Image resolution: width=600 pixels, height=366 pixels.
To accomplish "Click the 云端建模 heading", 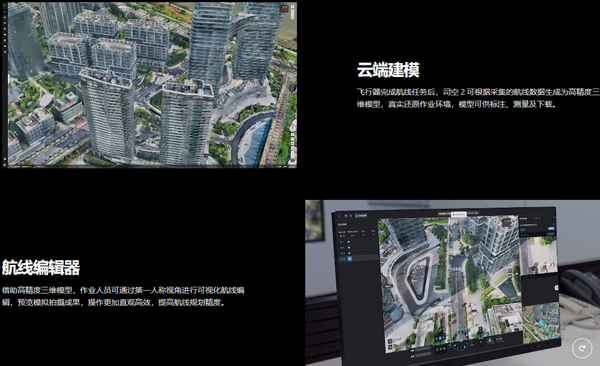I will pos(388,70).
